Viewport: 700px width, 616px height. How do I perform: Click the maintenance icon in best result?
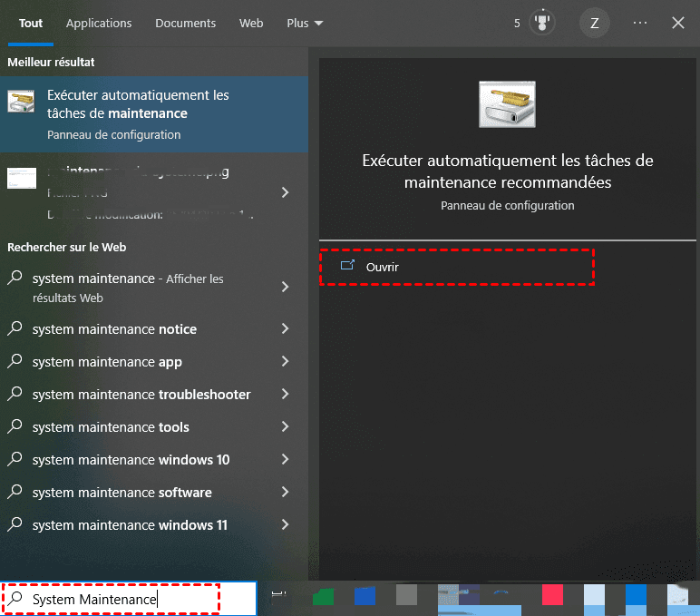click(x=21, y=102)
